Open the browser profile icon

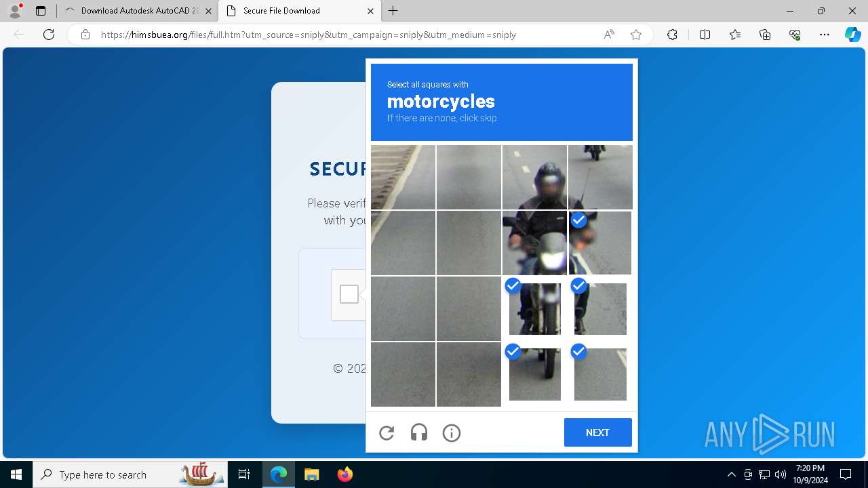(15, 11)
